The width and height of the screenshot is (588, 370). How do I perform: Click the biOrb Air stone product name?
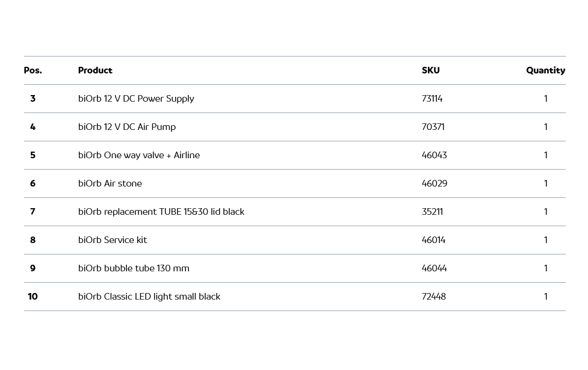(110, 183)
